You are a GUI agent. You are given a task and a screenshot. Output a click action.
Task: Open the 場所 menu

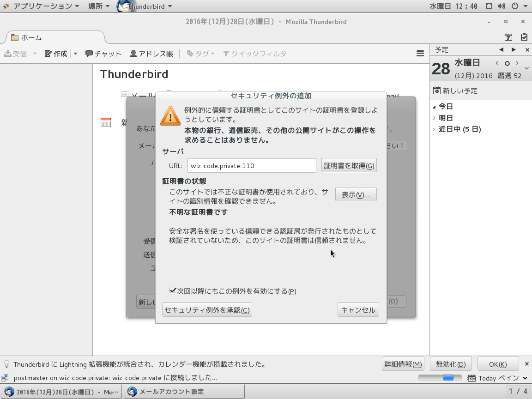[x=99, y=6]
